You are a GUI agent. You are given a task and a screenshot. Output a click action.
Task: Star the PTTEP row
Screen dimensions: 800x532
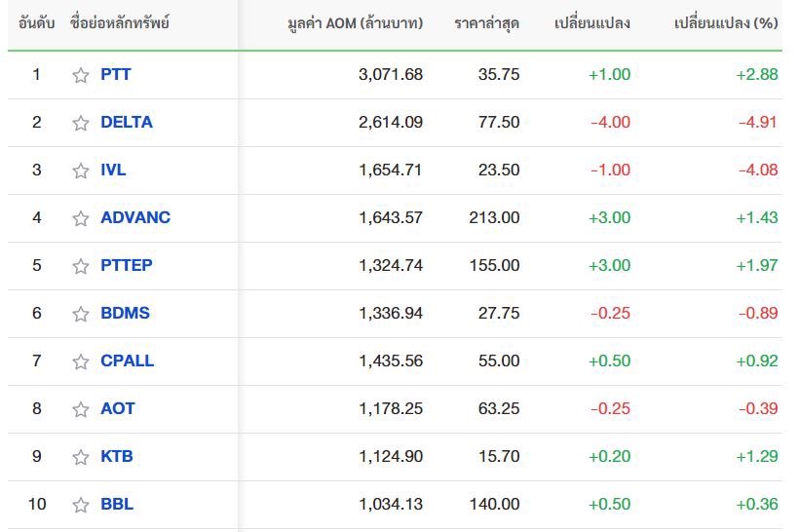[81, 266]
